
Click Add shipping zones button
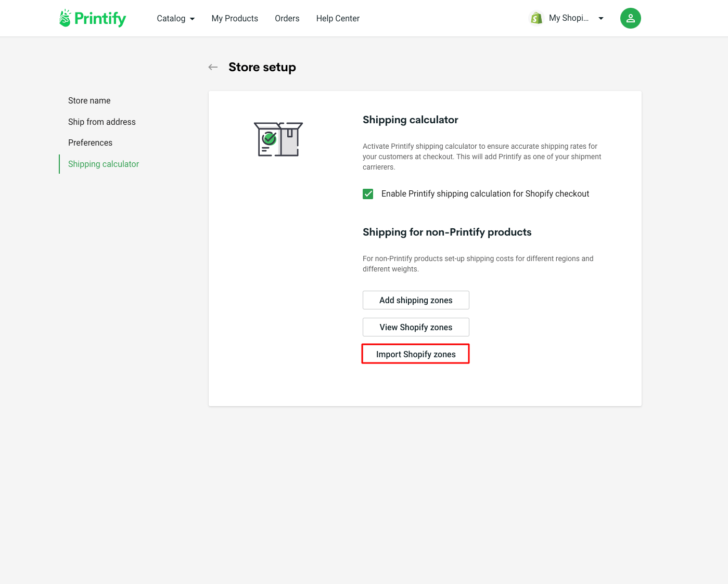click(416, 300)
